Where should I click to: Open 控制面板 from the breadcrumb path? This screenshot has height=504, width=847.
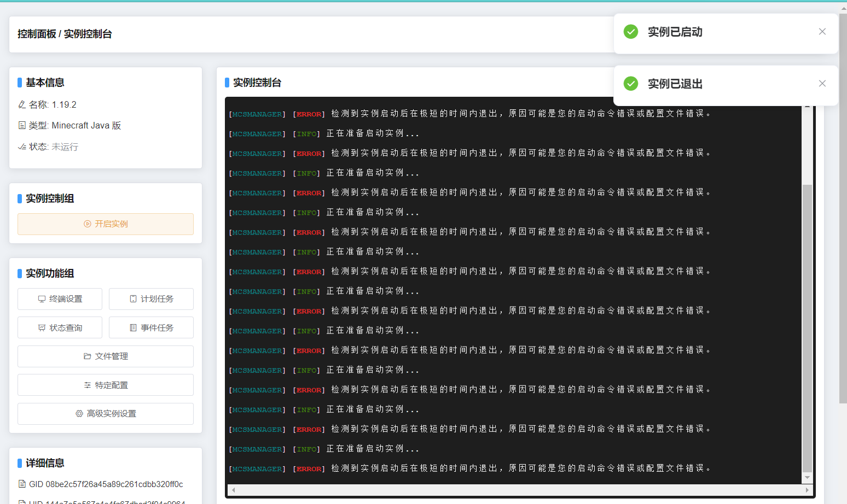pyautogui.click(x=36, y=33)
